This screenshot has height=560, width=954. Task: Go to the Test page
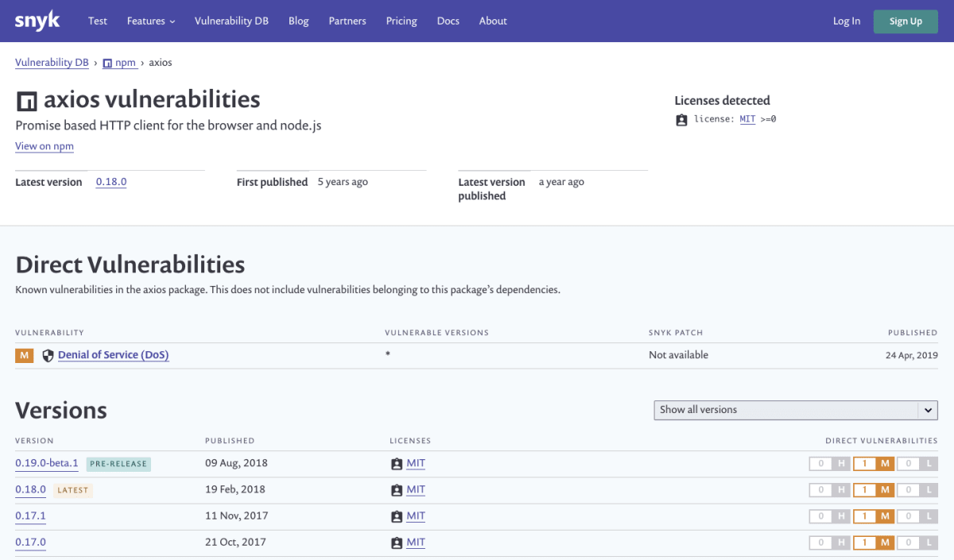click(98, 21)
